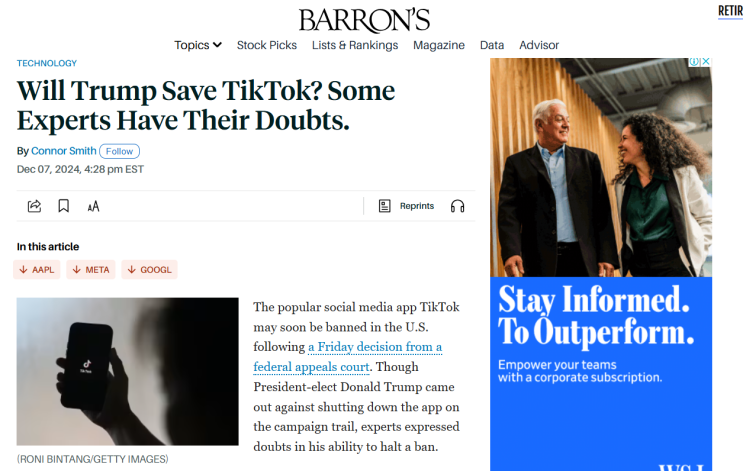743x471 pixels.
Task: Follow author Connor Smith
Action: pyautogui.click(x=119, y=151)
